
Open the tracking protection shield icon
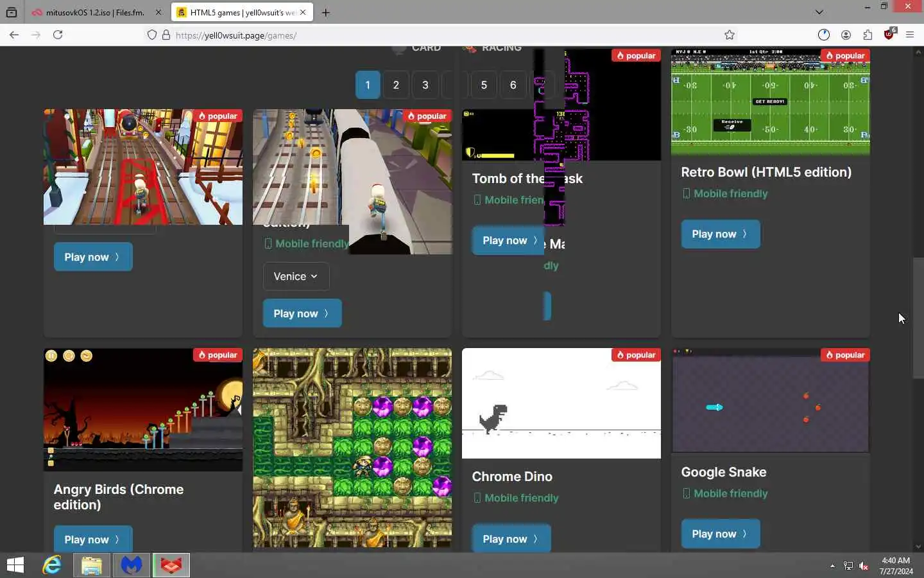pyautogui.click(x=152, y=35)
